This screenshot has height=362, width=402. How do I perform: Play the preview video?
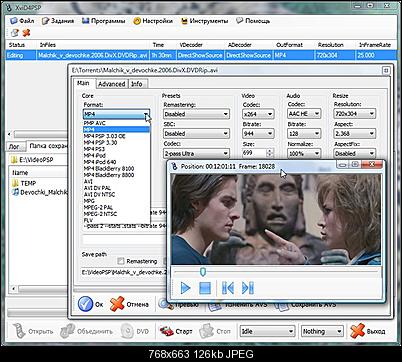[x=185, y=288]
